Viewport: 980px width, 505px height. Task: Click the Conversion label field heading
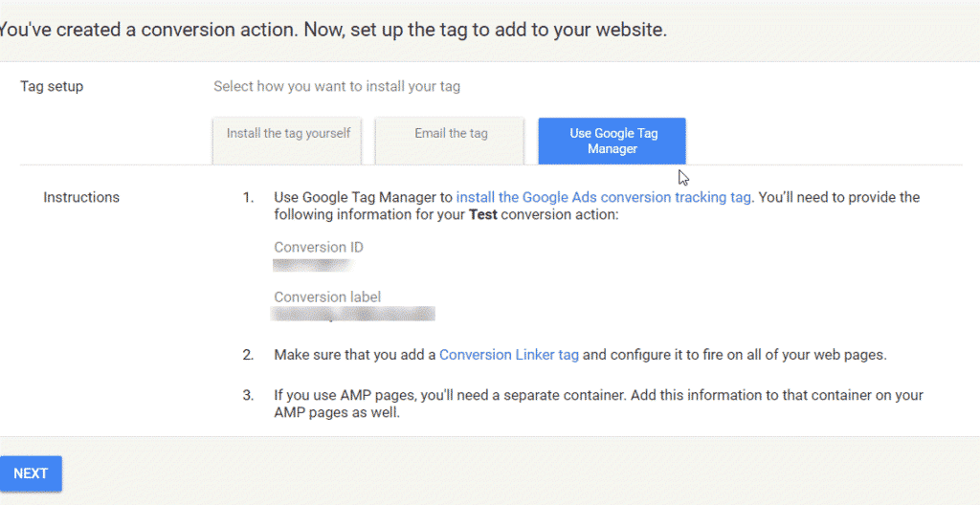pyautogui.click(x=327, y=296)
